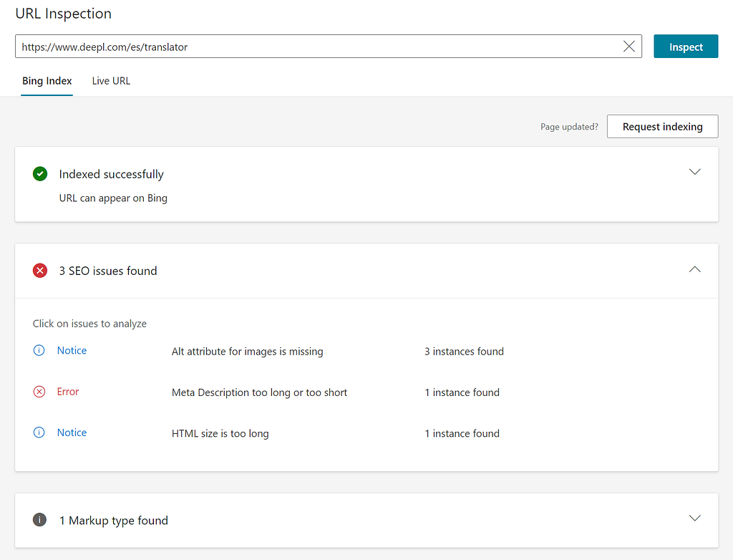
Task: Click '1 instance found' in Meta Description row
Action: (462, 392)
